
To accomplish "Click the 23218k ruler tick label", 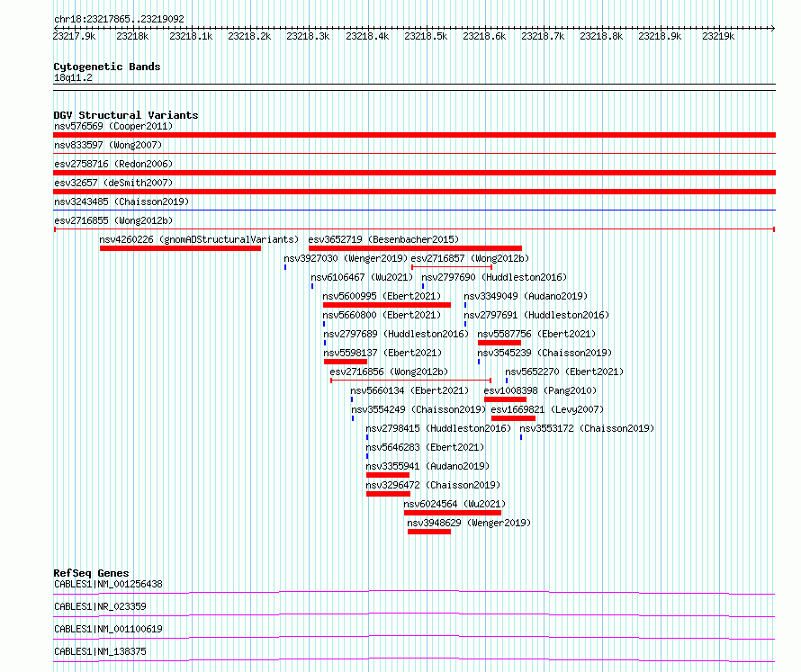I will click(132, 36).
